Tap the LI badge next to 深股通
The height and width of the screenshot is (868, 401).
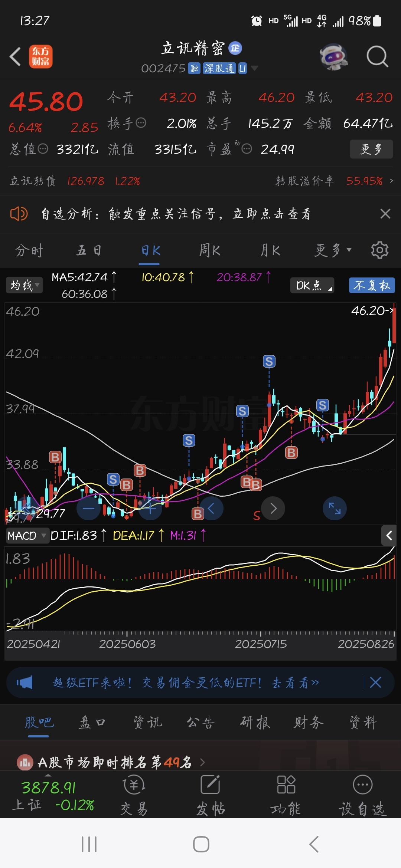point(242,68)
